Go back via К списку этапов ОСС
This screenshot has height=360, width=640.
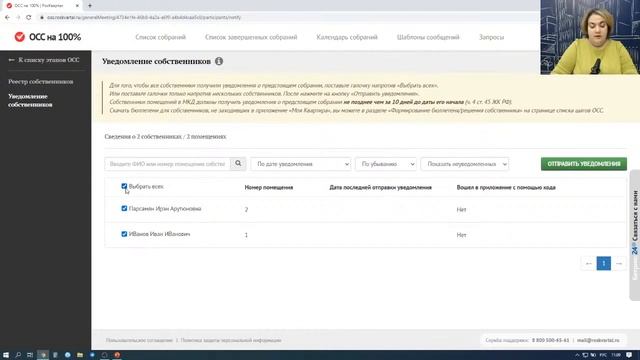[x=44, y=60]
